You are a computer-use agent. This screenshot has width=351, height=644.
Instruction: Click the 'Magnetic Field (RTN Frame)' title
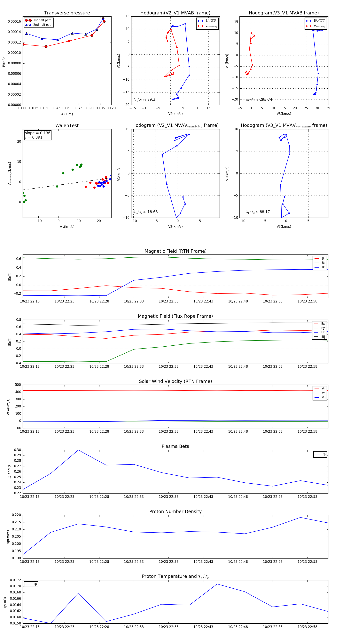[175, 251]
